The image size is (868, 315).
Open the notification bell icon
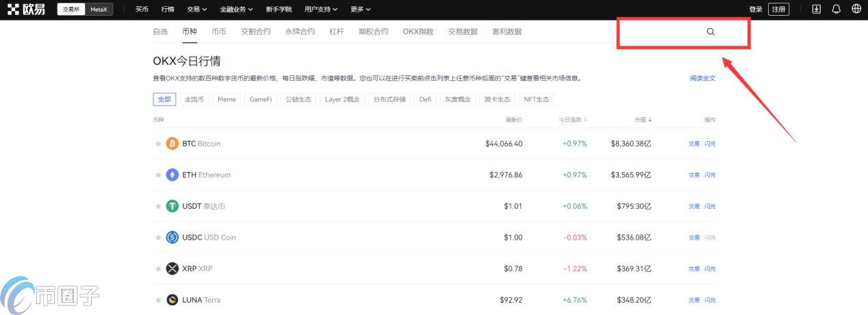[836, 9]
